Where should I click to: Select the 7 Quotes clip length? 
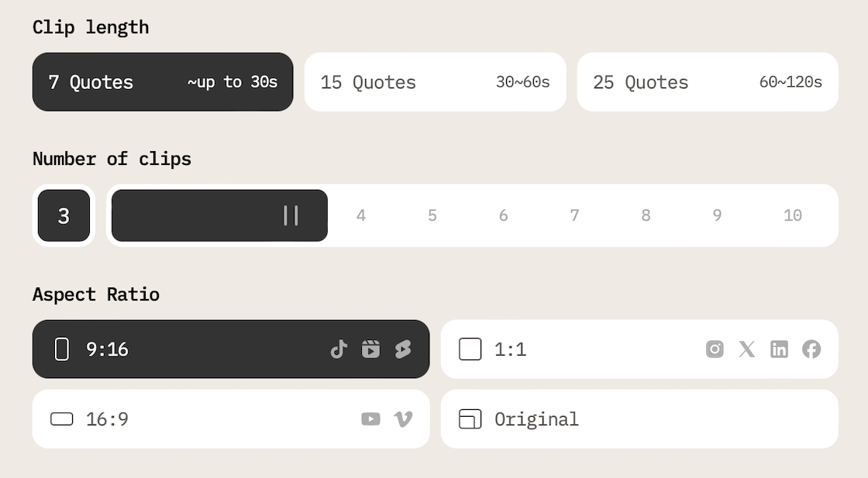163,82
